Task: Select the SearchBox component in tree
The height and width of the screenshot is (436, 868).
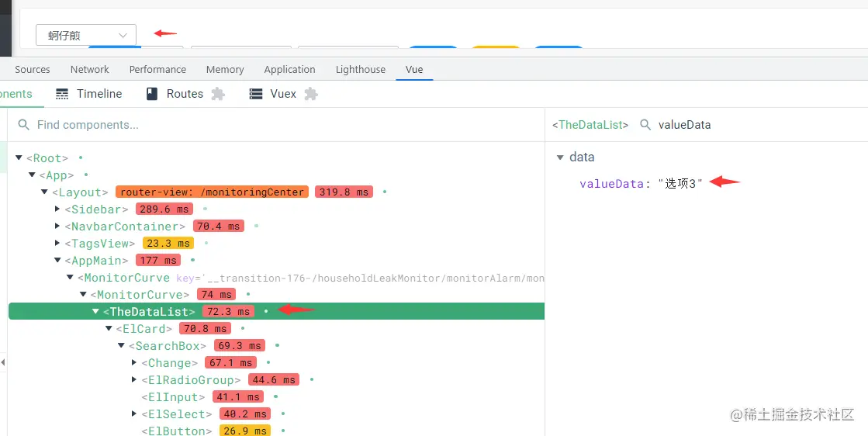Action: click(x=168, y=346)
